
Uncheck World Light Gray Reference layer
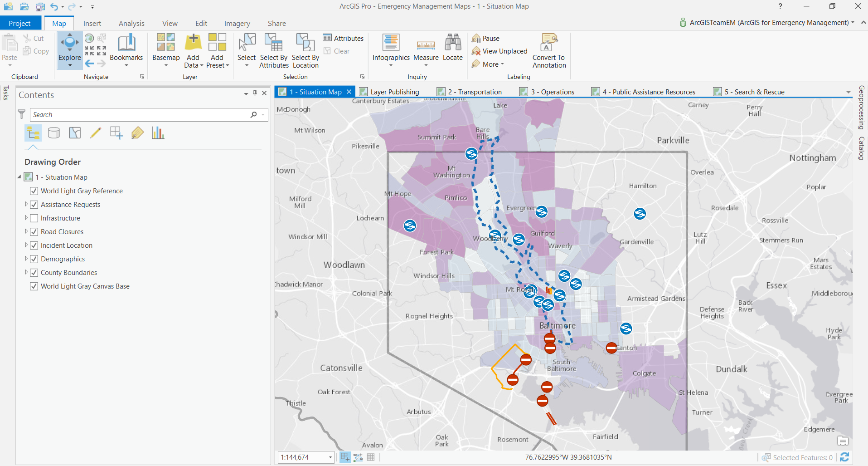coord(34,191)
